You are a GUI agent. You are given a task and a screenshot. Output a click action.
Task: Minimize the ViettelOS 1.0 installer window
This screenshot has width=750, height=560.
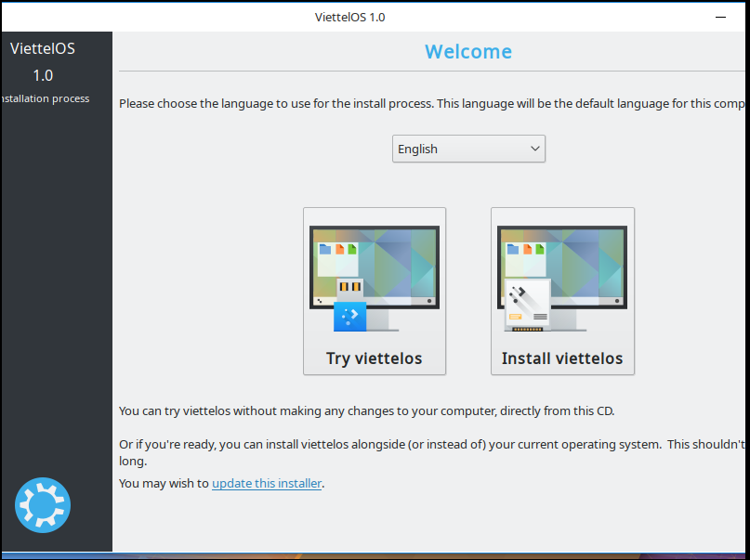pyautogui.click(x=720, y=18)
